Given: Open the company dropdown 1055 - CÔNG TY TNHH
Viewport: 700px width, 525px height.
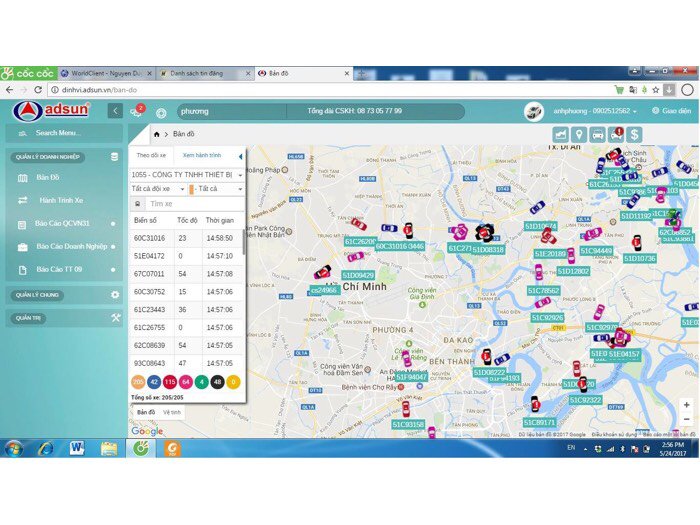Looking at the screenshot, I should 187,175.
